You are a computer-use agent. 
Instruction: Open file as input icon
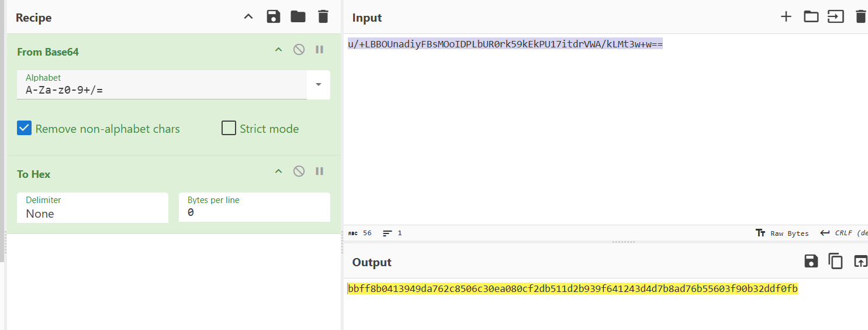tap(836, 17)
